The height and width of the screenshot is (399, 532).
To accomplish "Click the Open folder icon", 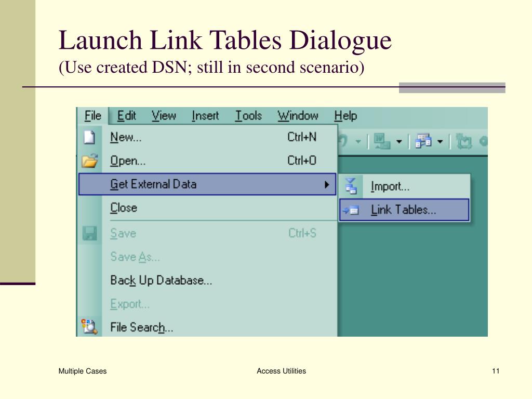I will click(x=90, y=161).
